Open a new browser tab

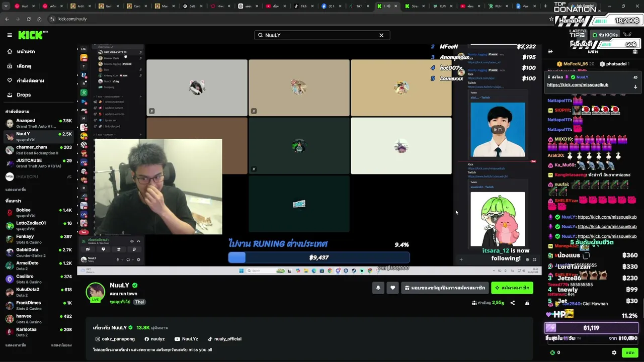(x=545, y=6)
